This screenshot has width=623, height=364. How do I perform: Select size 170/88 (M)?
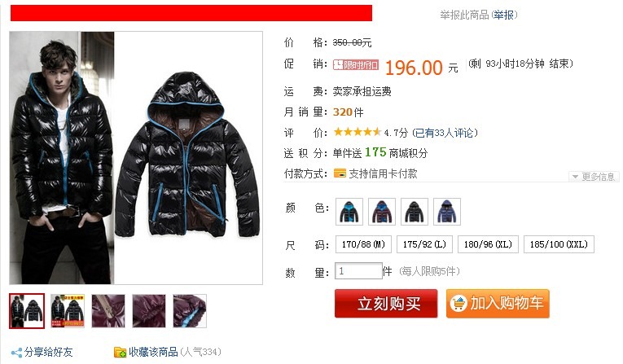pos(363,244)
